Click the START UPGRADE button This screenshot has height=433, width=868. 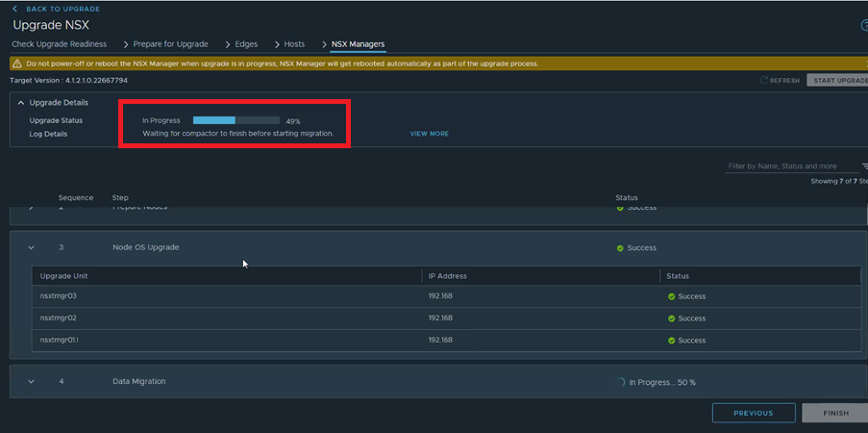coord(837,81)
